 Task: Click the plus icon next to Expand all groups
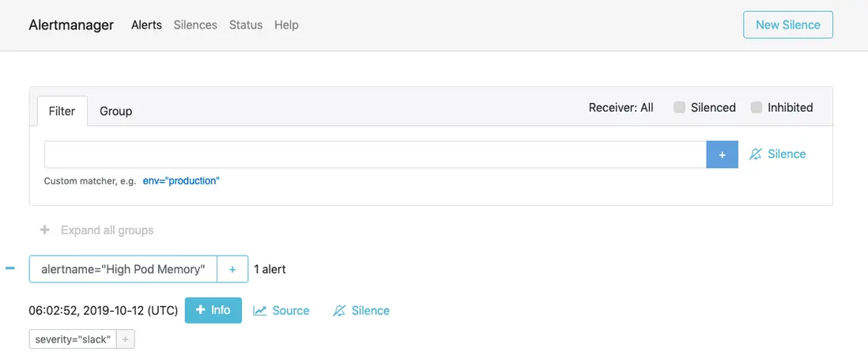tap(45, 230)
